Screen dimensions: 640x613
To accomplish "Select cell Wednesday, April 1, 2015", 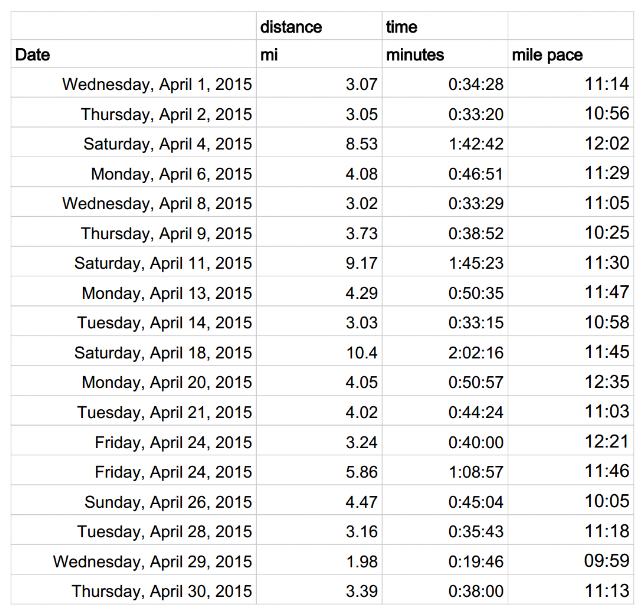I will 133,83.
